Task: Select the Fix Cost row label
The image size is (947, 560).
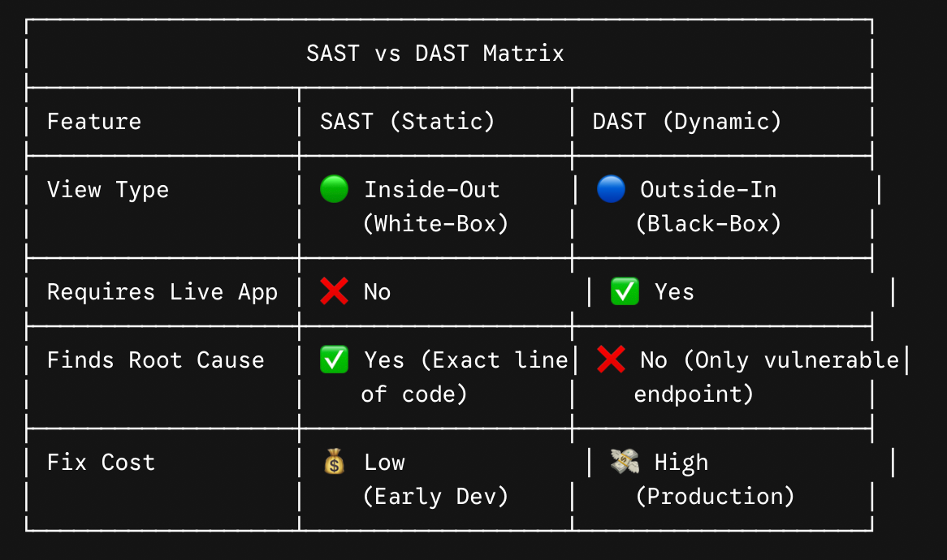Action: pyautogui.click(x=101, y=463)
